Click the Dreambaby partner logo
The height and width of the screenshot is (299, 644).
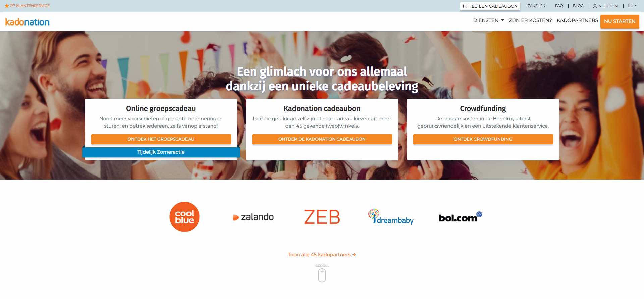pos(390,217)
